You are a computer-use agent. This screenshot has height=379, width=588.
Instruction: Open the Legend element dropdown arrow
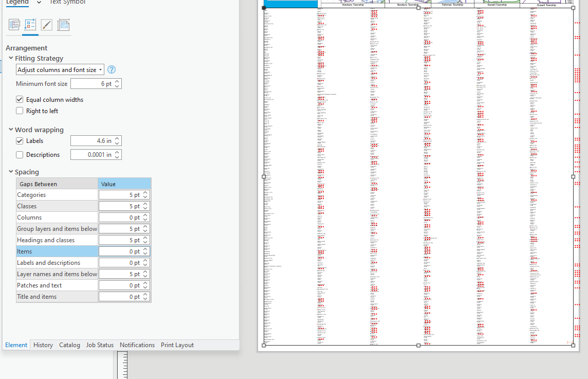click(39, 3)
